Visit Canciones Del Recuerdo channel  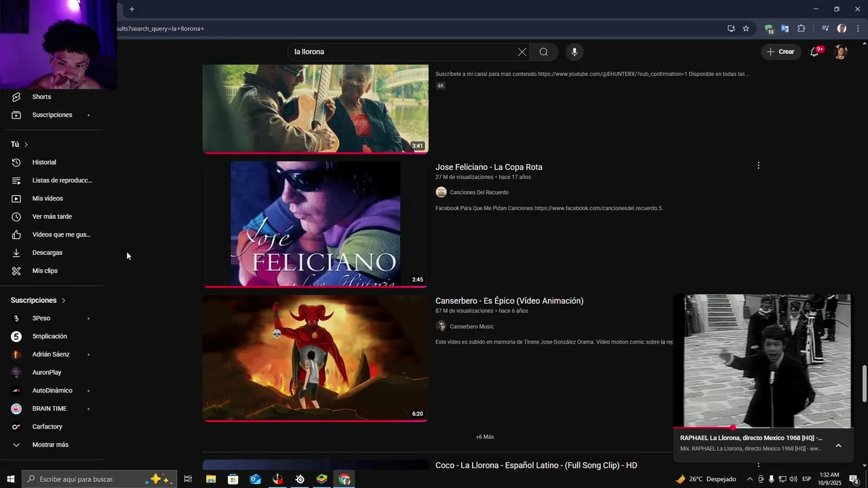(479, 192)
